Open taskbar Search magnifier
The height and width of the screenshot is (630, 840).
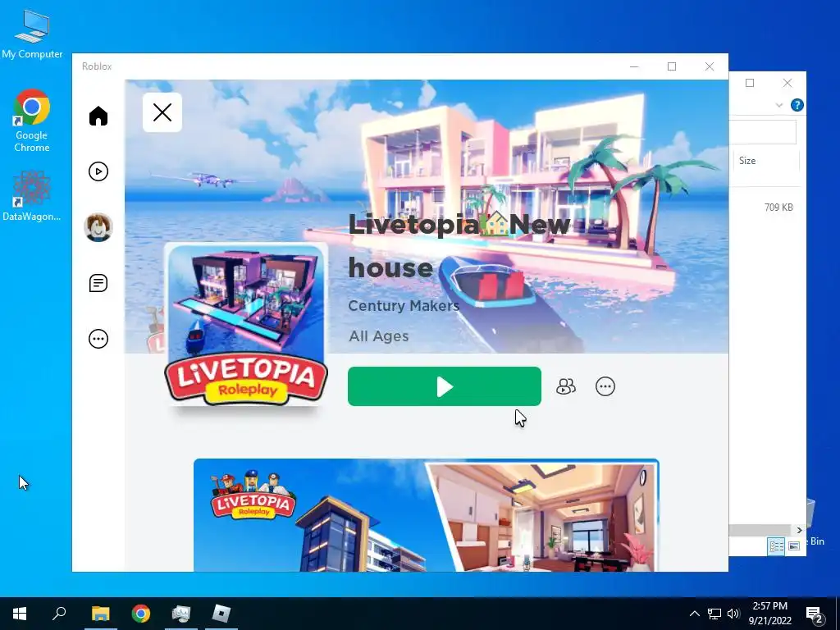pos(59,614)
